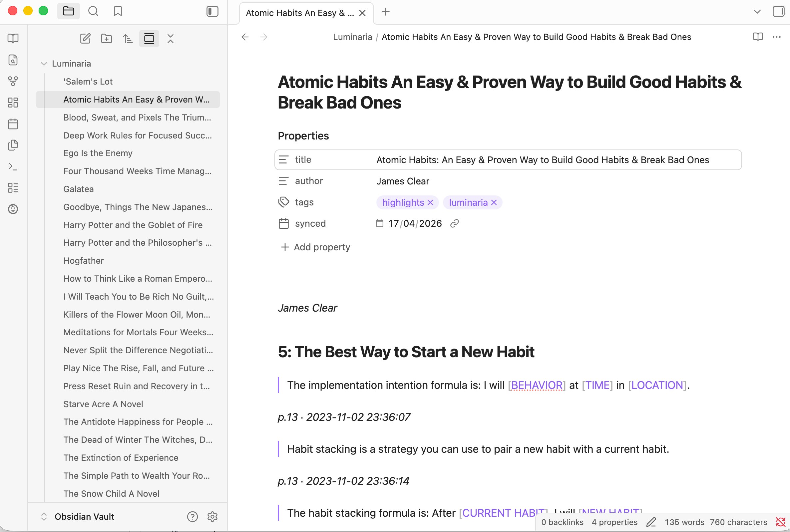Create a new folder in the explorer
790x532 pixels.
tap(106, 38)
